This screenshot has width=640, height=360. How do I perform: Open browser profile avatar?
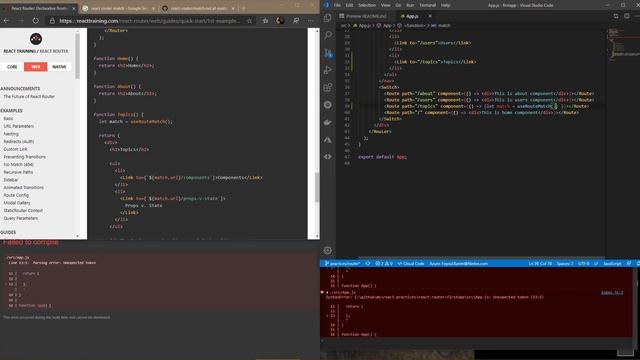pos(280,20)
